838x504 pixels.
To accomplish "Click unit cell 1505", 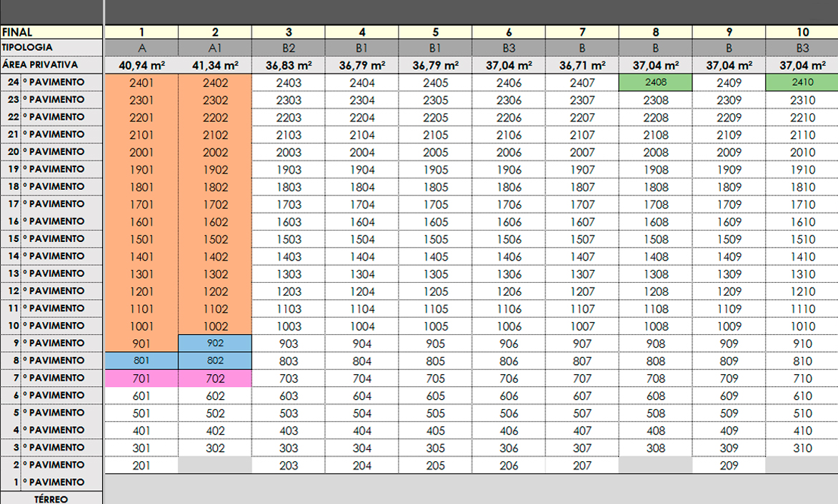I will 435,238.
